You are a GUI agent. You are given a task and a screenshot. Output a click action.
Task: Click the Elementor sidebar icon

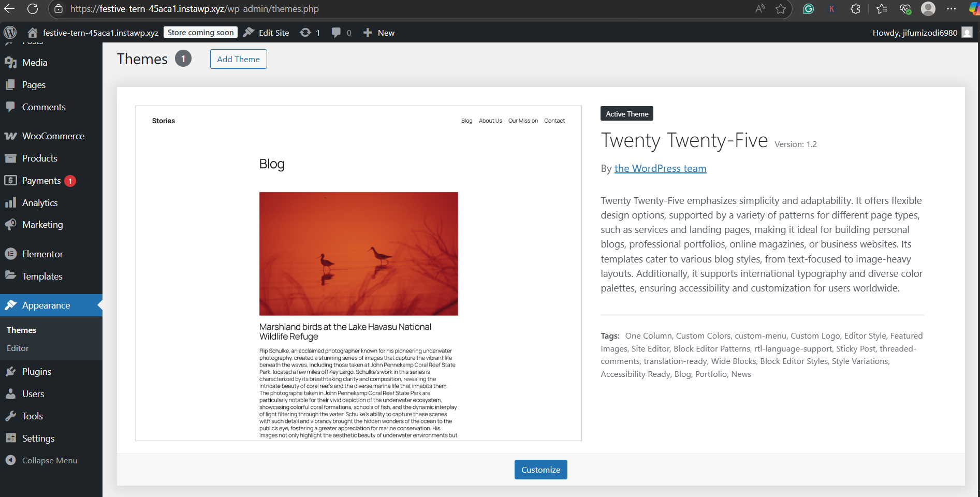[x=10, y=254]
